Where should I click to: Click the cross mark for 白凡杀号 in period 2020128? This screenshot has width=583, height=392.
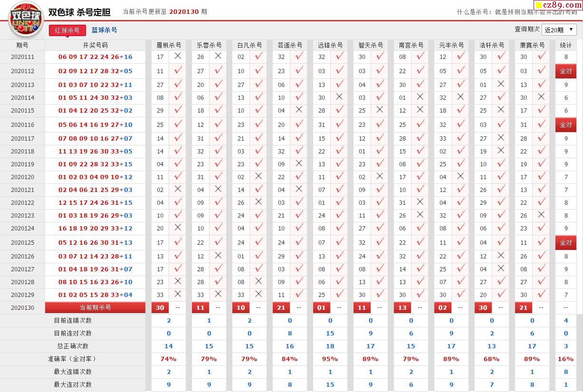click(258, 281)
